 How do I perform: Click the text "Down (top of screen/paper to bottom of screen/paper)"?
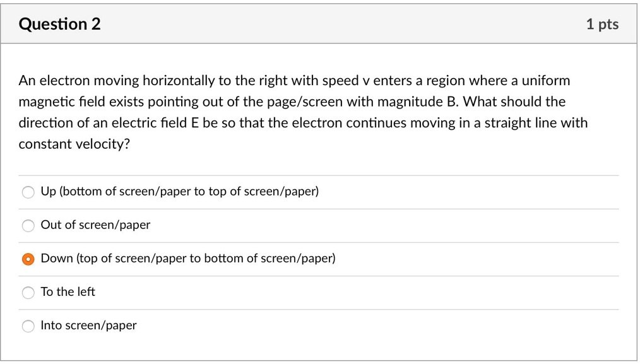click(x=188, y=258)
